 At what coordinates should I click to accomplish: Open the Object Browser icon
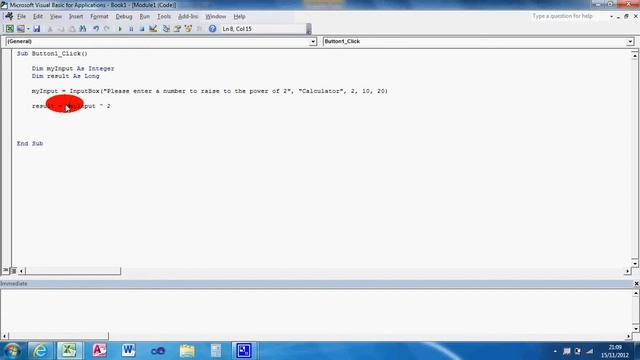pyautogui.click(x=188, y=29)
